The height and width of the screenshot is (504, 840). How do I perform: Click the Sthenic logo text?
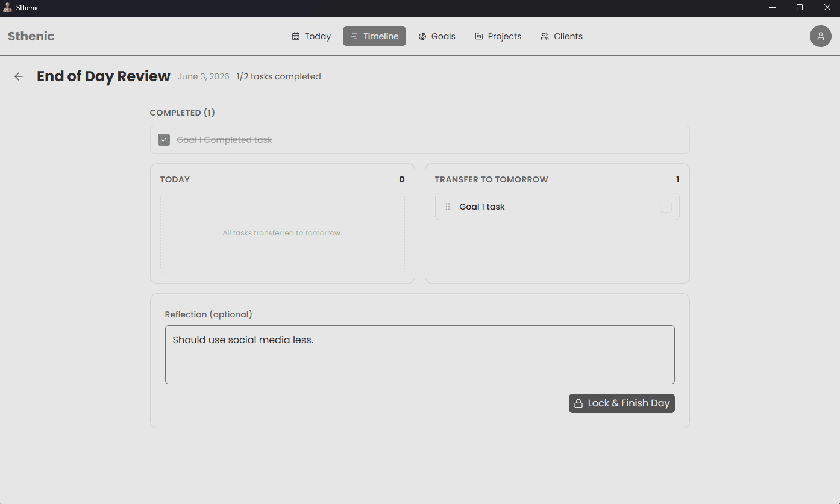pos(31,36)
